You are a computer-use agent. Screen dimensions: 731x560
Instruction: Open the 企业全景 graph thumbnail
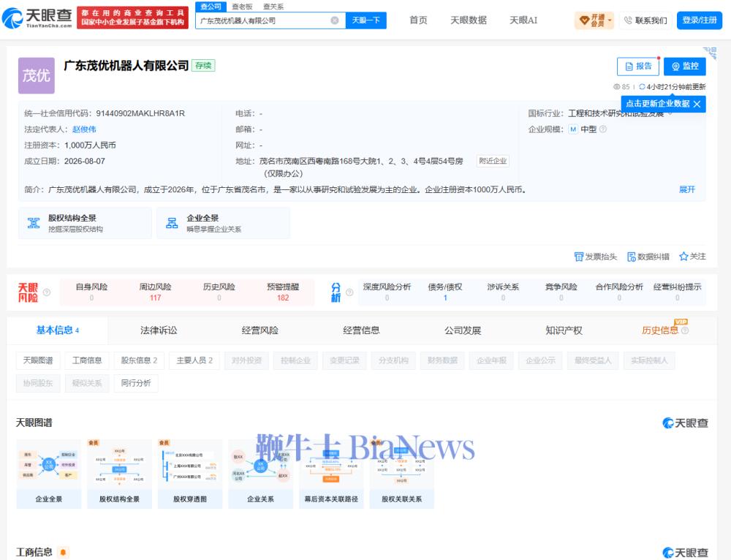tap(49, 473)
